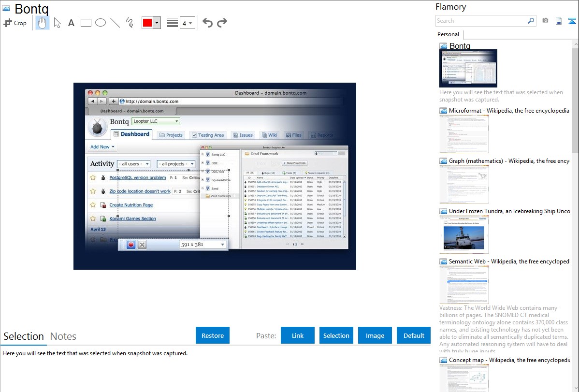The image size is (579, 392).
Task: Click the 'Under Frozen Tundra, an Icebreaking Ship' title
Action: 509,211
